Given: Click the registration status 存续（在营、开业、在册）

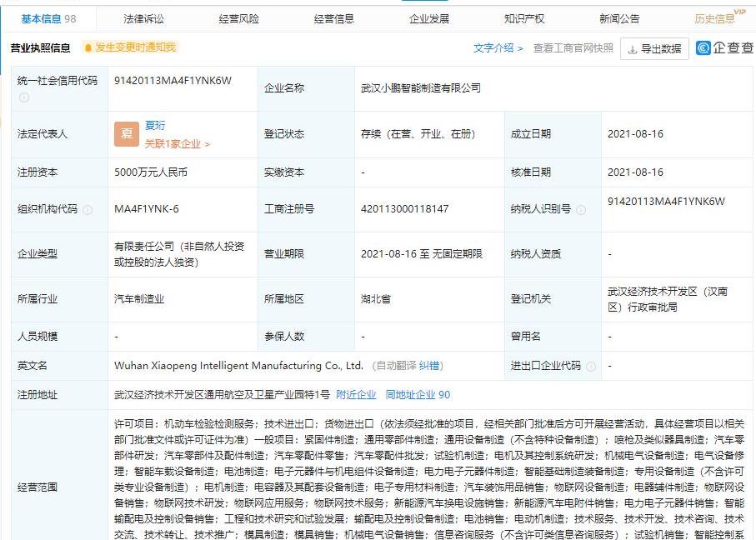Looking at the screenshot, I should point(418,134).
